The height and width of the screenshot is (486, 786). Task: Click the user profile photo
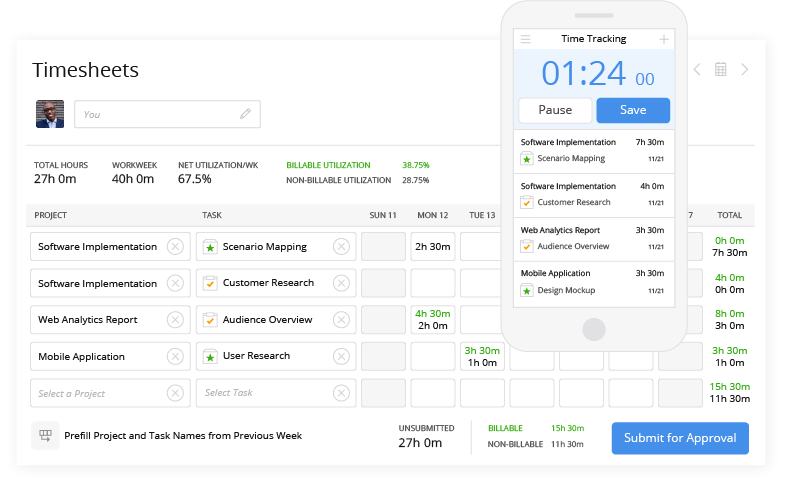[x=50, y=114]
